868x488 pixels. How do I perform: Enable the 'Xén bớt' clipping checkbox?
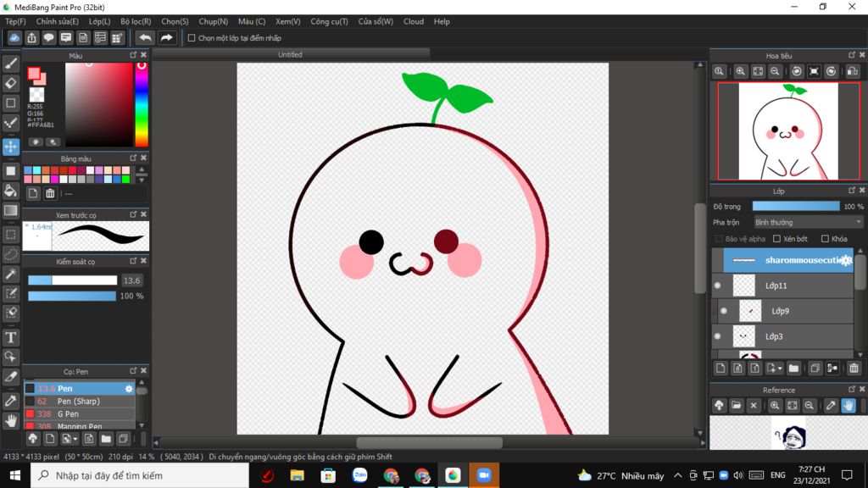point(776,238)
